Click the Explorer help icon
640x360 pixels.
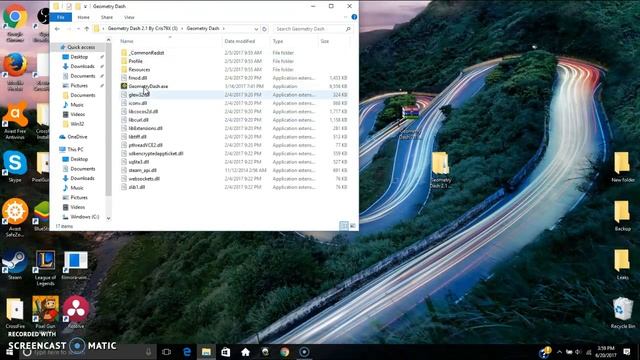coord(354,17)
